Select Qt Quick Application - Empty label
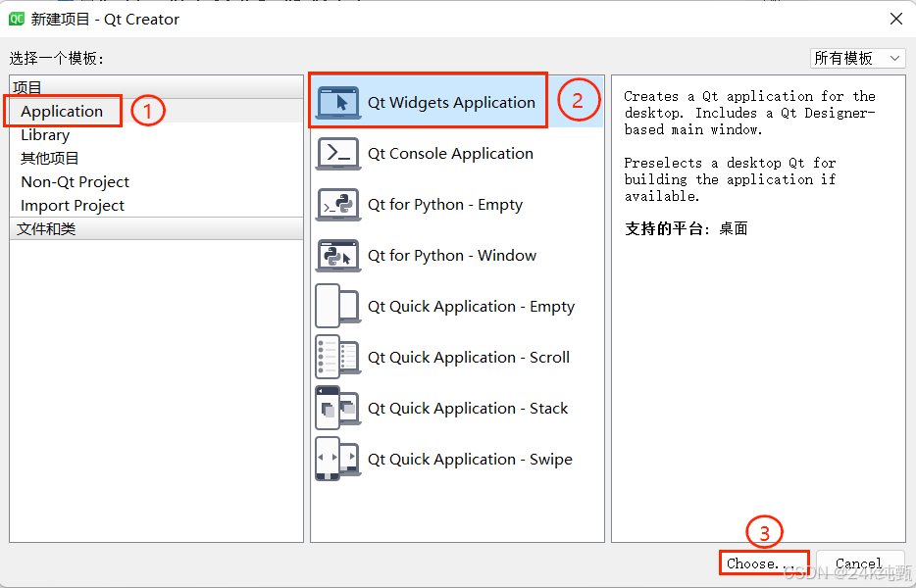The height and width of the screenshot is (588, 916). coord(471,307)
